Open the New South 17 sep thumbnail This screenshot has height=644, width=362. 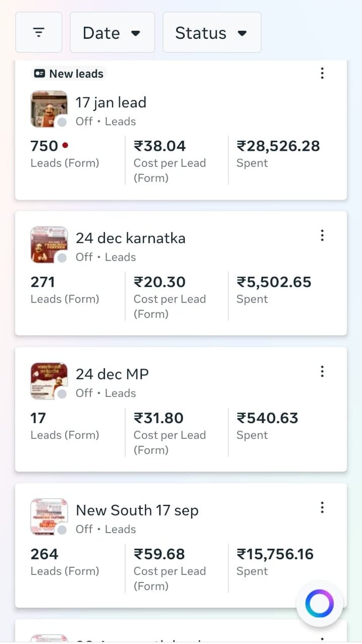[x=48, y=517]
